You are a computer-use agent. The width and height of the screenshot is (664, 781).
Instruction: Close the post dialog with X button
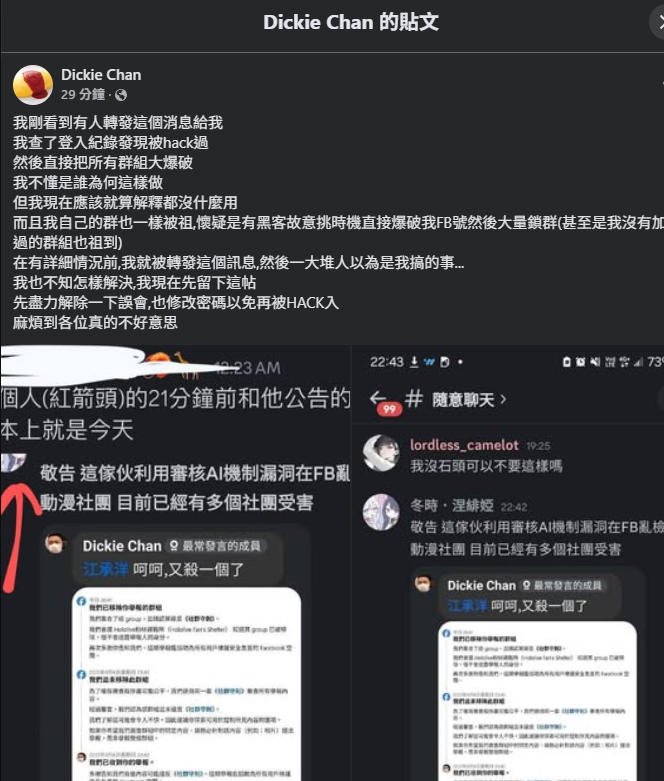pos(659,22)
